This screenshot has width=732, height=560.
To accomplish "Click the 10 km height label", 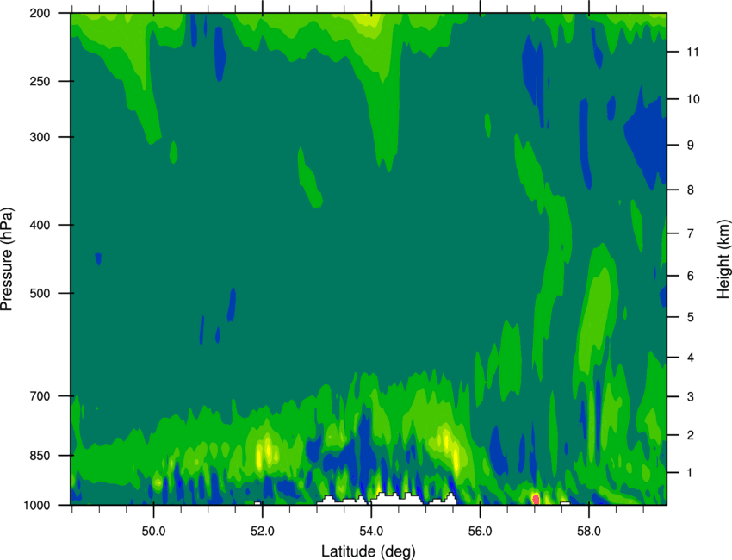I will click(x=692, y=99).
